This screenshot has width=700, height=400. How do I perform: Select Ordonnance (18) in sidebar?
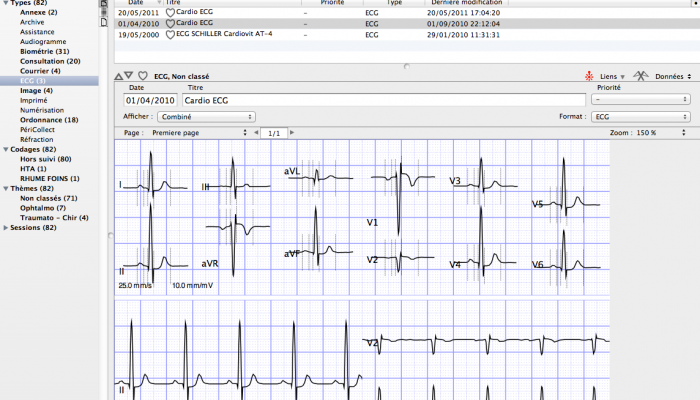49,120
